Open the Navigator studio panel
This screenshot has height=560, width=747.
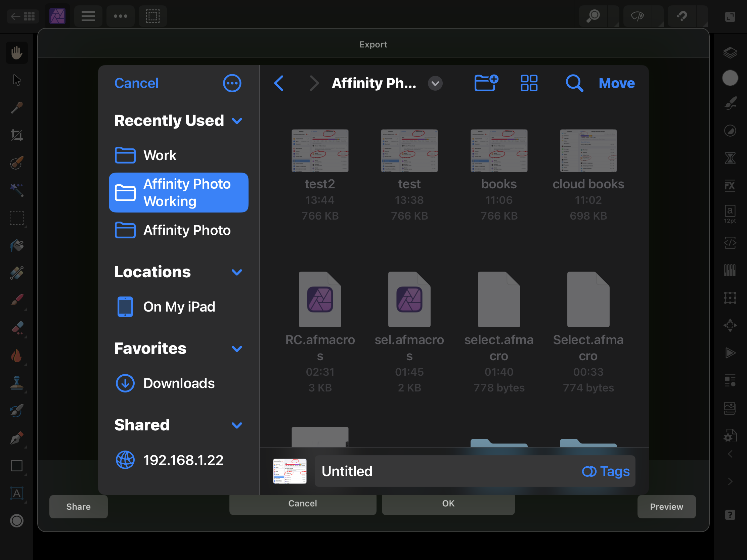(730, 325)
